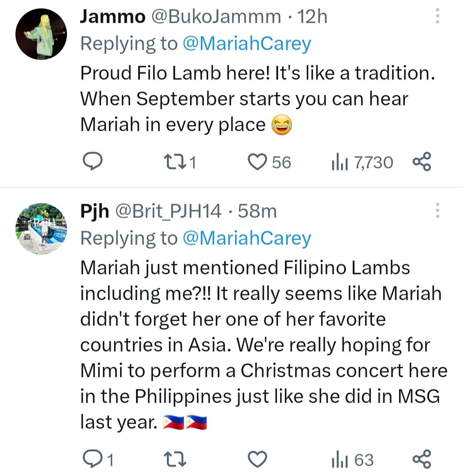The image size is (463, 476).
Task: Open more options menu on Pjh's tweet
Action: coord(438,210)
